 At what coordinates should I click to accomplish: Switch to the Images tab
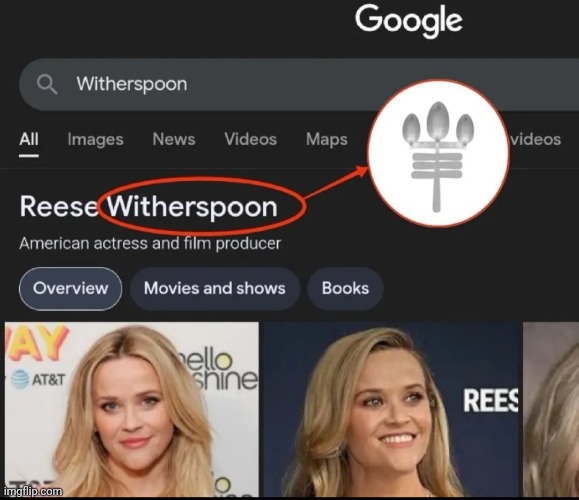coord(95,140)
